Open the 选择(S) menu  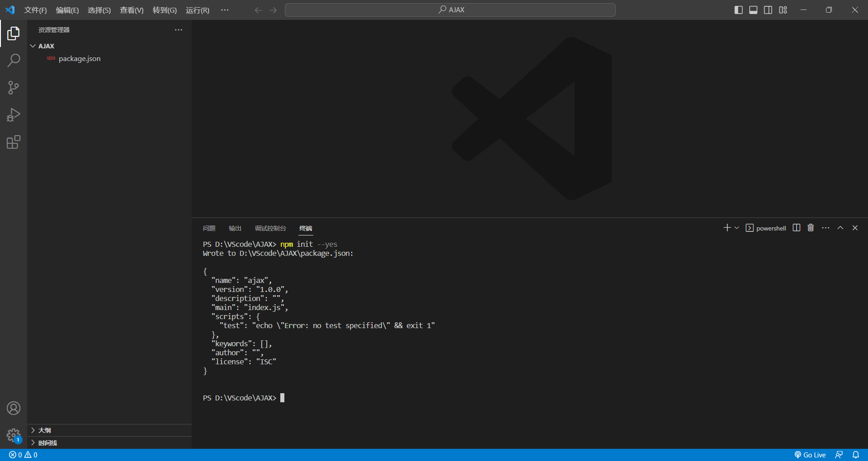click(x=99, y=10)
